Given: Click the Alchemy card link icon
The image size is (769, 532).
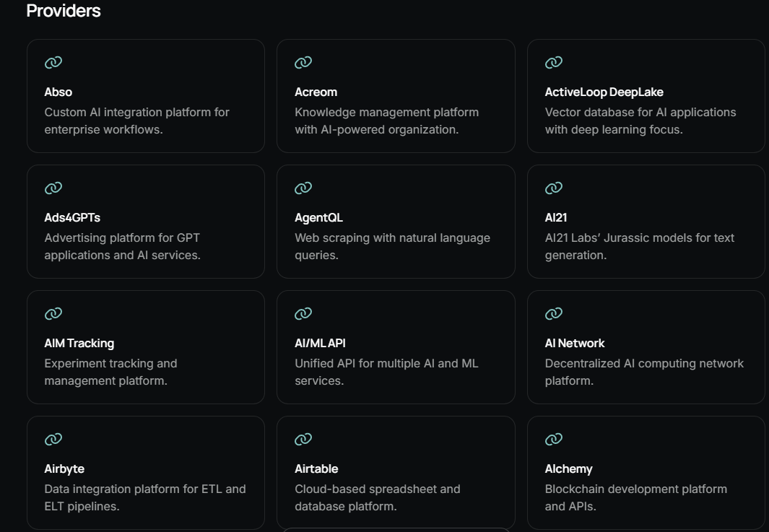Looking at the screenshot, I should coord(554,439).
